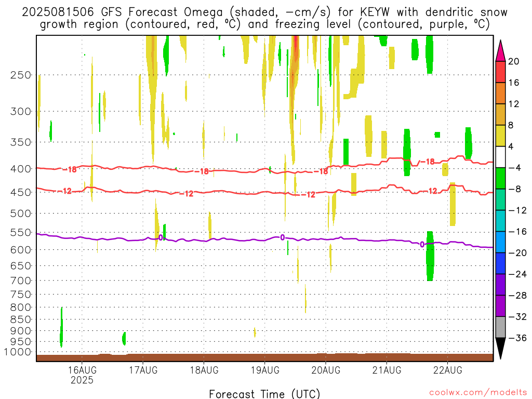The image size is (532, 399).
Task: Click the yellow colorbar swatch between 4 and 8
Action: [500, 136]
